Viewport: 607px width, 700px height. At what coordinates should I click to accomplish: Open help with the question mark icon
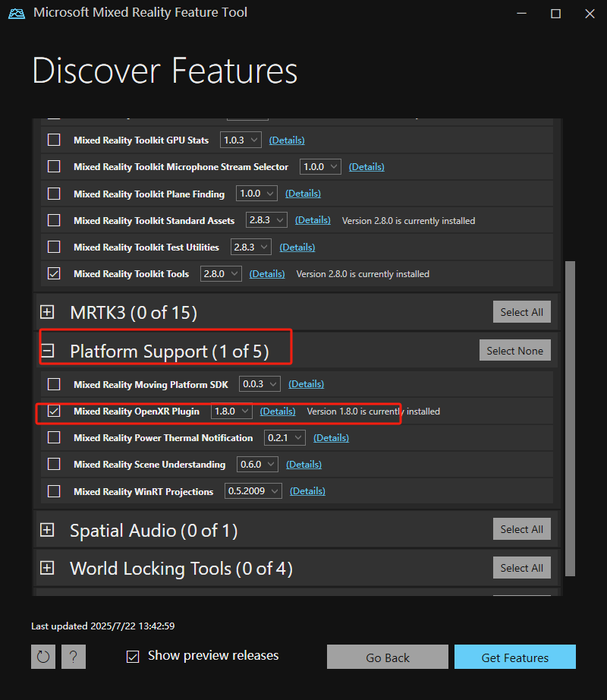[x=74, y=657]
